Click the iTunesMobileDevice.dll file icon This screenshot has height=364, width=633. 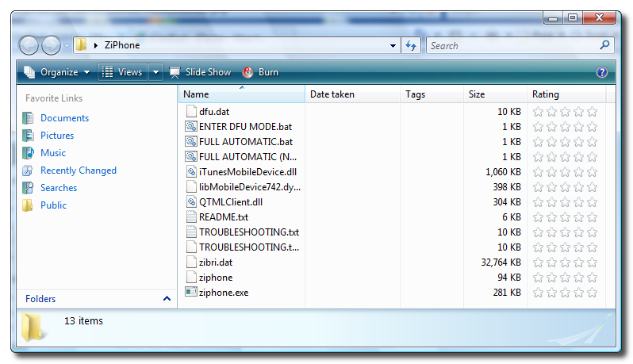coord(191,172)
